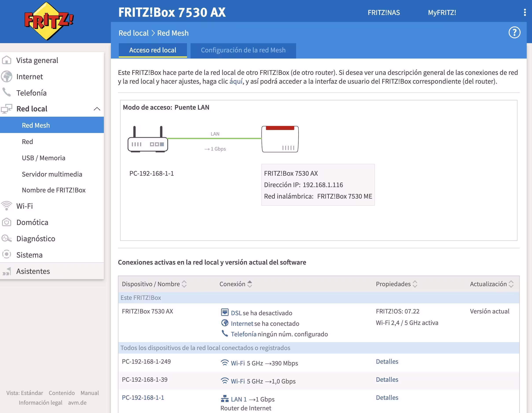The height and width of the screenshot is (413, 532).
Task: Select Red Mesh in sidebar
Action: click(52, 125)
